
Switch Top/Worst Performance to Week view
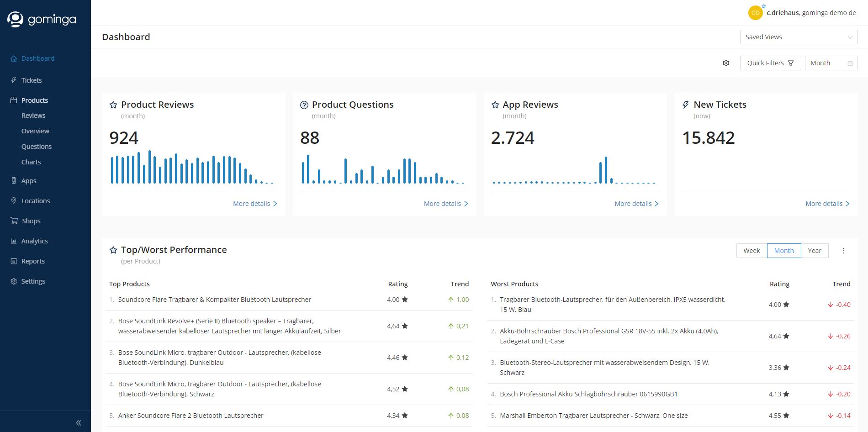click(751, 250)
